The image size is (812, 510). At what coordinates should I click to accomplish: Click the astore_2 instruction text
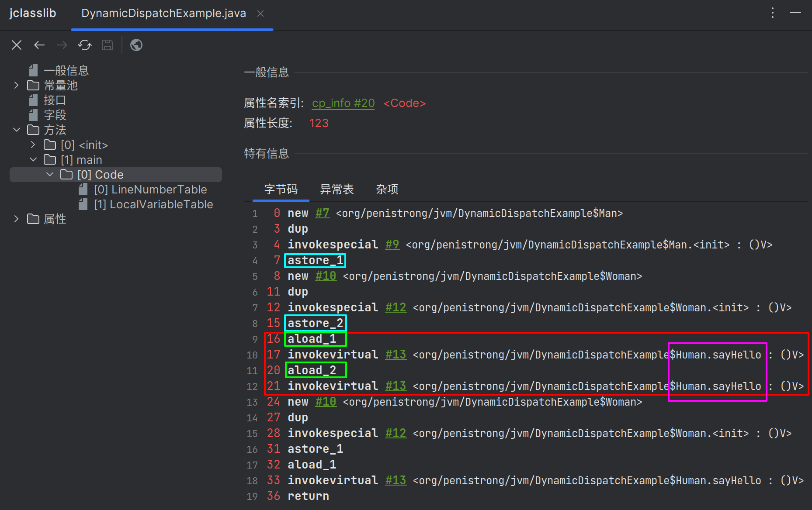(x=316, y=323)
